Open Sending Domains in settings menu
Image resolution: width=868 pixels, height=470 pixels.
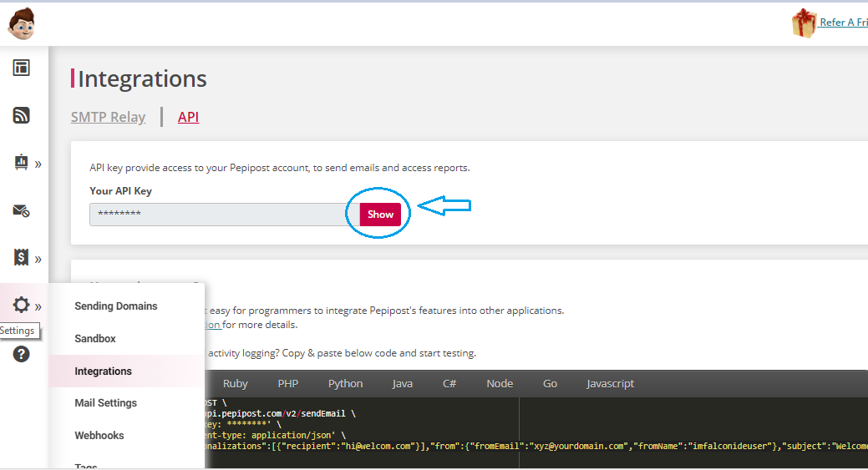click(116, 306)
